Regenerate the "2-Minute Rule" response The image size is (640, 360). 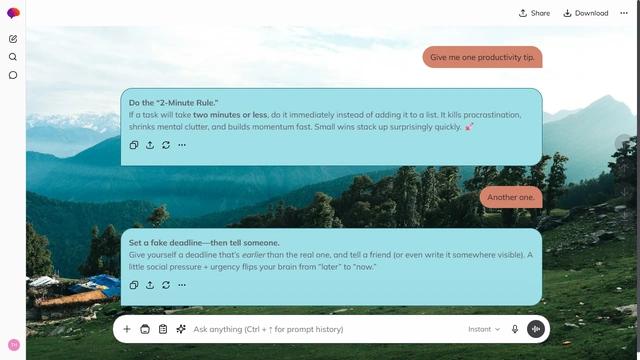pyautogui.click(x=166, y=145)
